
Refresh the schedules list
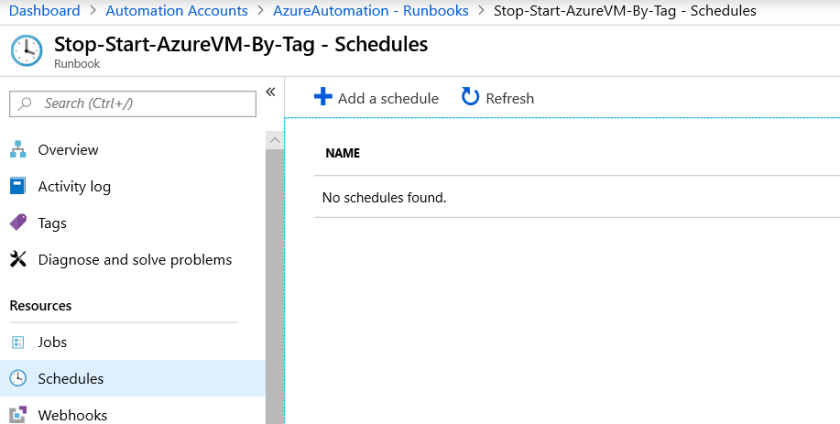(498, 98)
